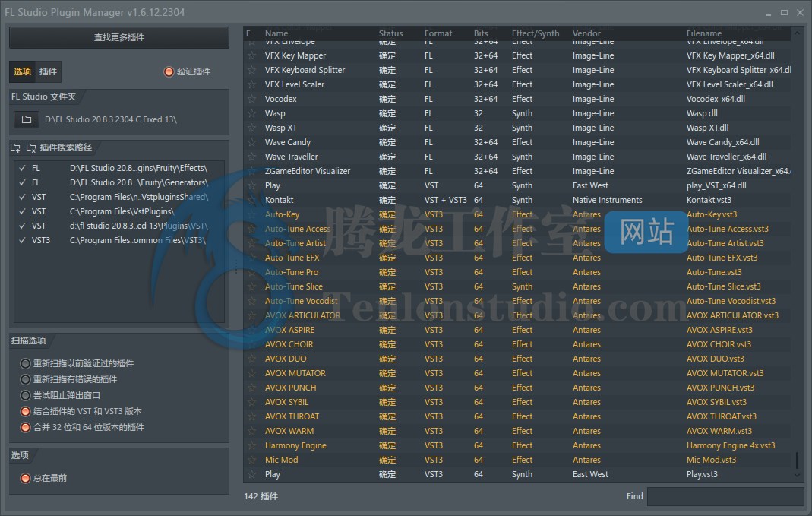Screen dimensions: 812x516
Task: Sort by the Bits column header
Action: (x=481, y=33)
